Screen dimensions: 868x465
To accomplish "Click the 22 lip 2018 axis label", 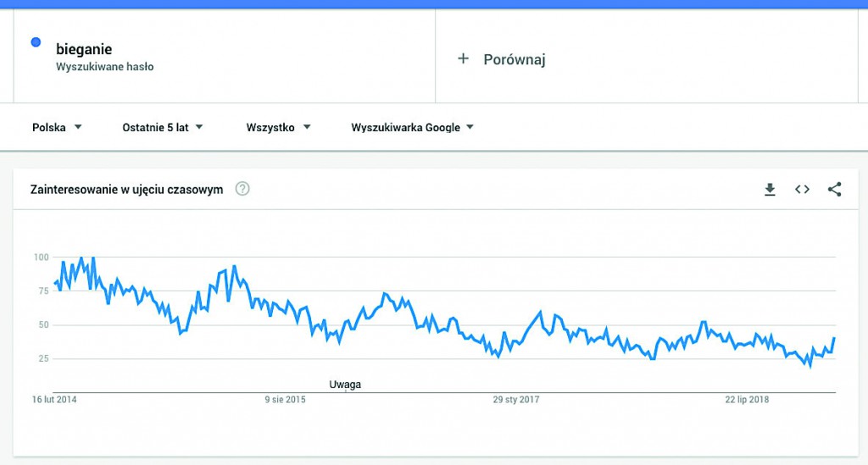I will (747, 400).
